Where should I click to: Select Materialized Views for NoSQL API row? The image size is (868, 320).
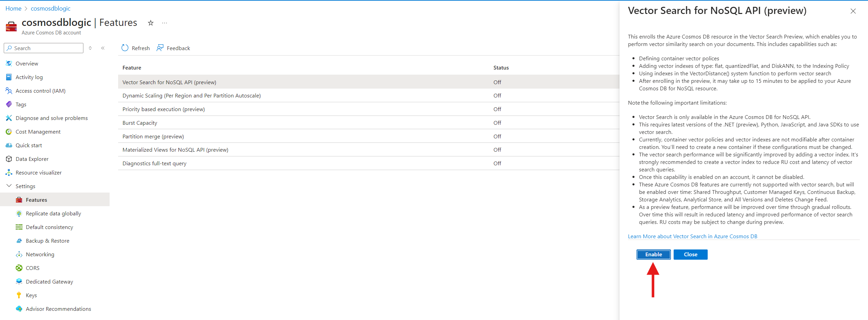(x=369, y=150)
